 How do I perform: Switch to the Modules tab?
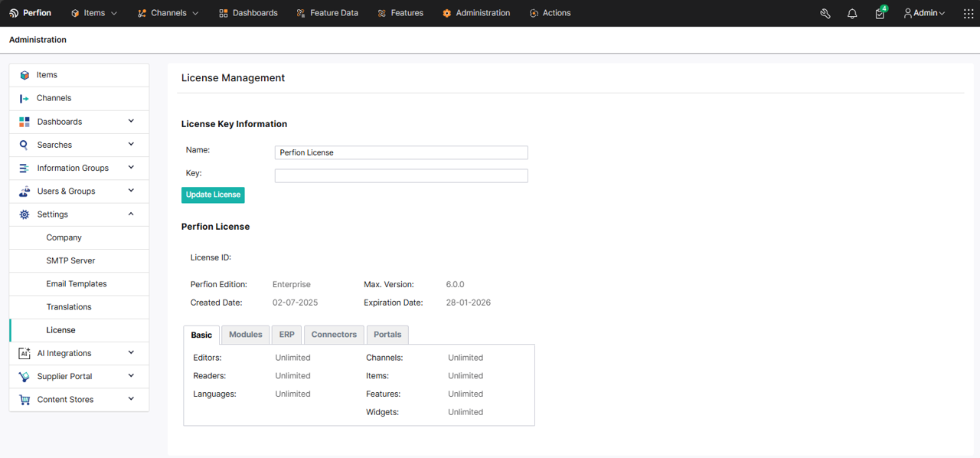246,335
